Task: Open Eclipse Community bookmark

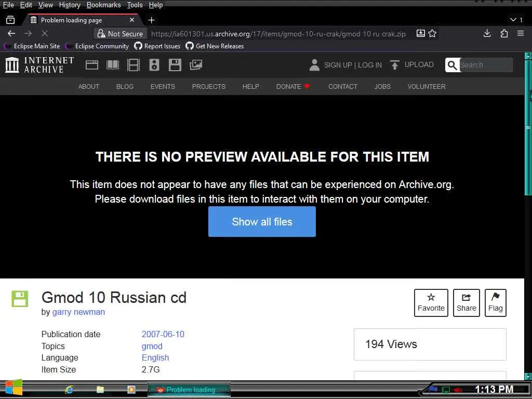Action: [97, 46]
